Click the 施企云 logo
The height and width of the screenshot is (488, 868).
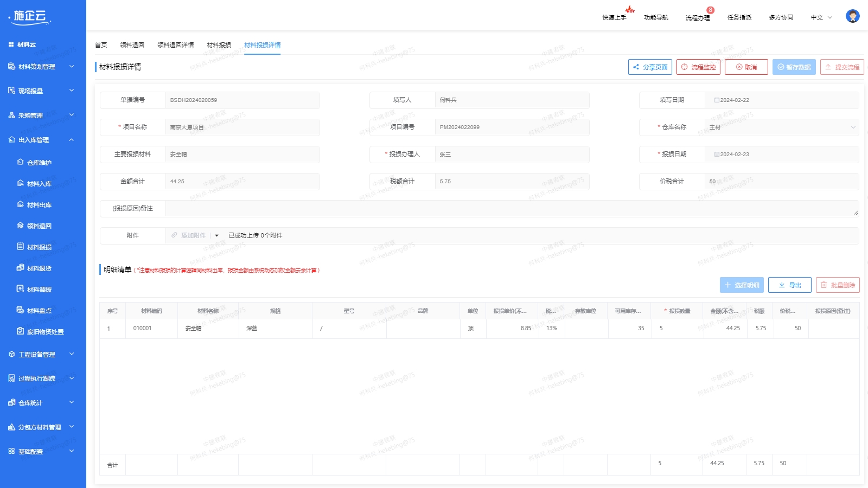(30, 17)
